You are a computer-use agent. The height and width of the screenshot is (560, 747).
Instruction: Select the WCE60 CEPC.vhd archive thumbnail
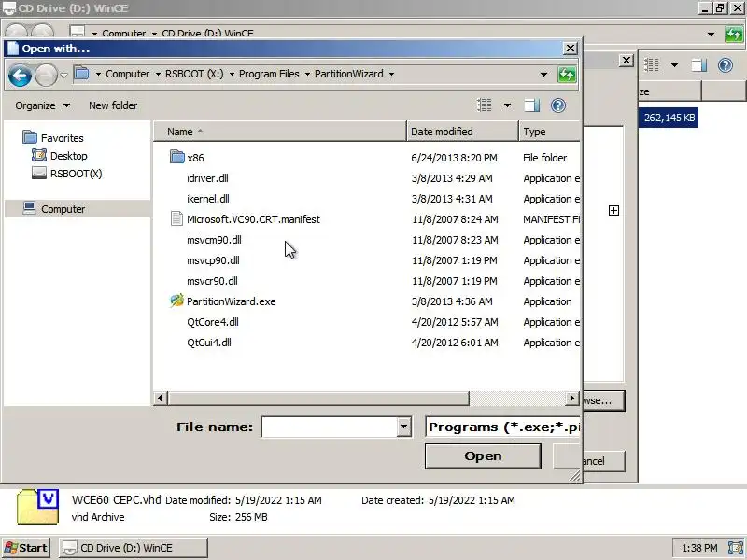point(38,507)
